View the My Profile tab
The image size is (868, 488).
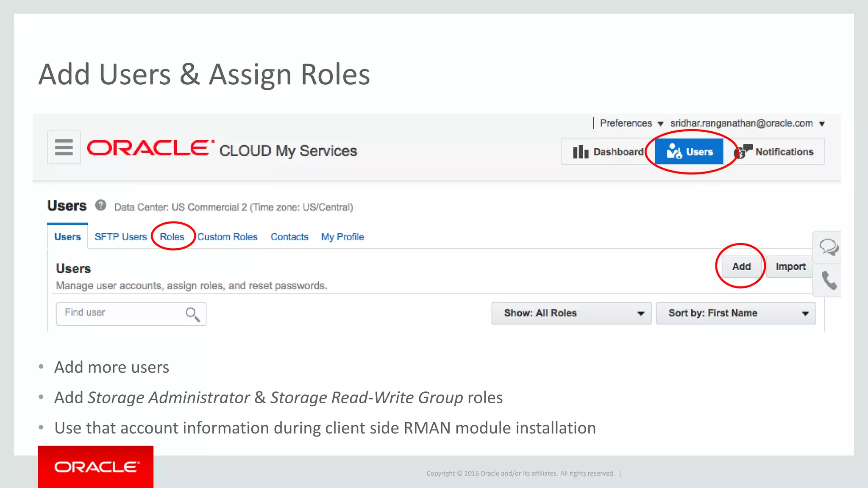click(342, 237)
